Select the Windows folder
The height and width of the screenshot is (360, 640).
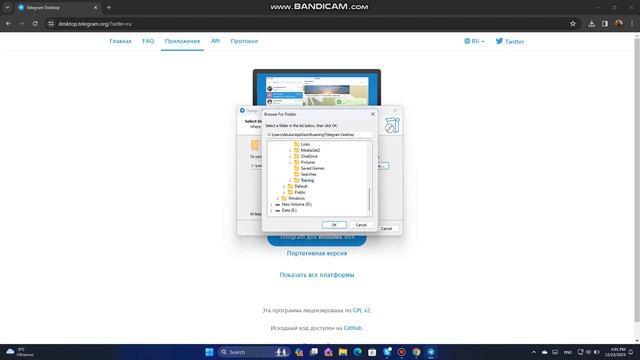[x=296, y=198]
